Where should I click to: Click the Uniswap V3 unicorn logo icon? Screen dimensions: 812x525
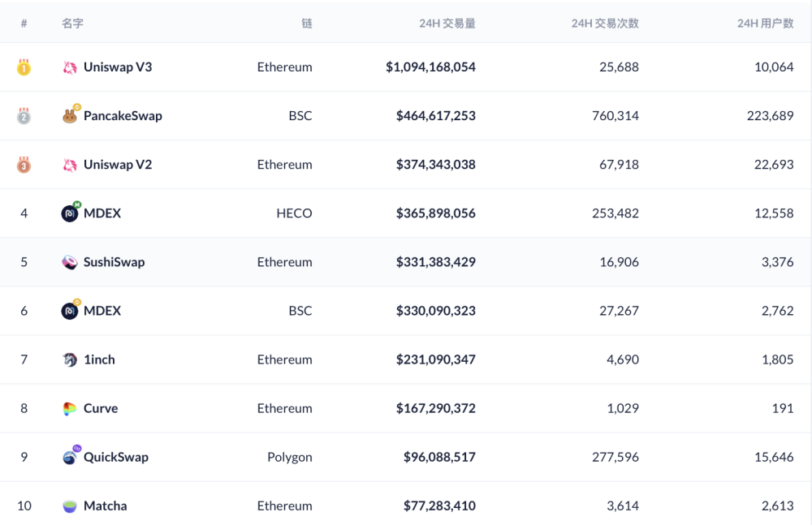tap(70, 67)
